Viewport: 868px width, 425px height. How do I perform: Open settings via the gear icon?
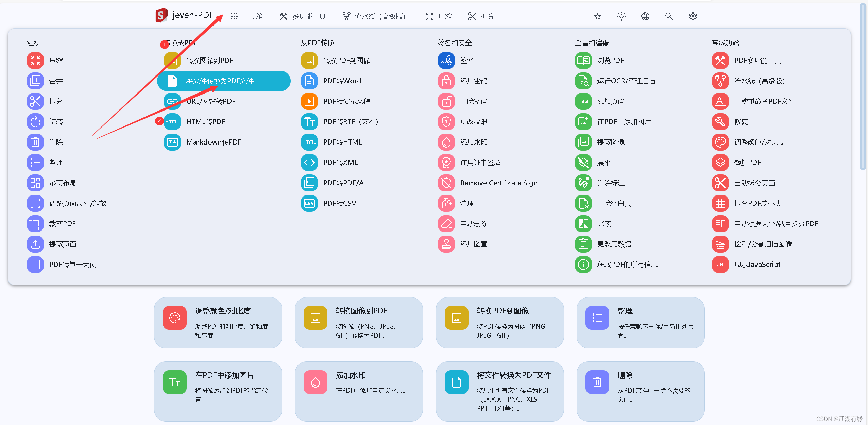coord(693,16)
